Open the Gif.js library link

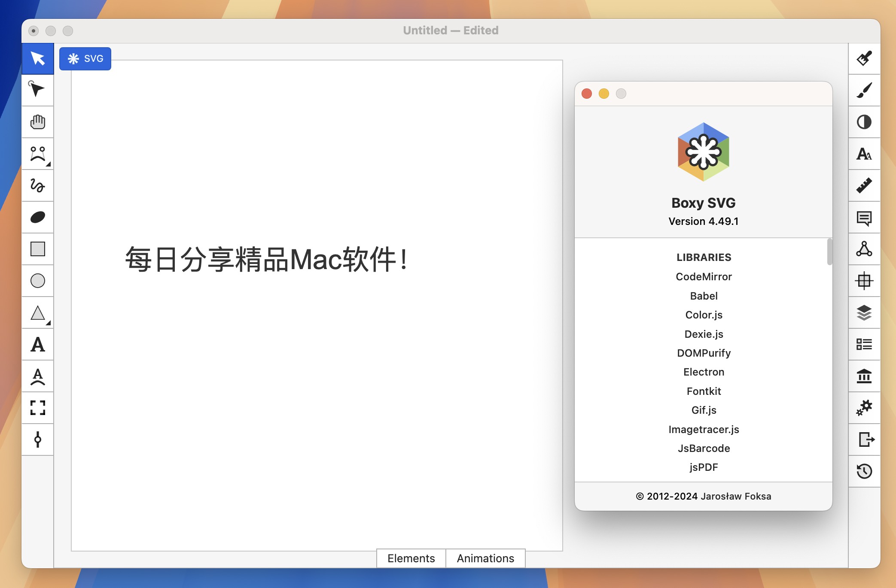(704, 410)
